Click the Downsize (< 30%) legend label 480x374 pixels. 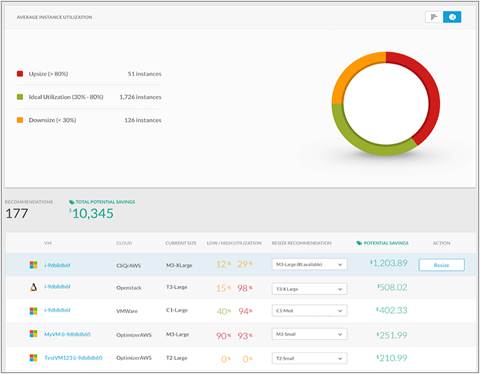[x=52, y=120]
